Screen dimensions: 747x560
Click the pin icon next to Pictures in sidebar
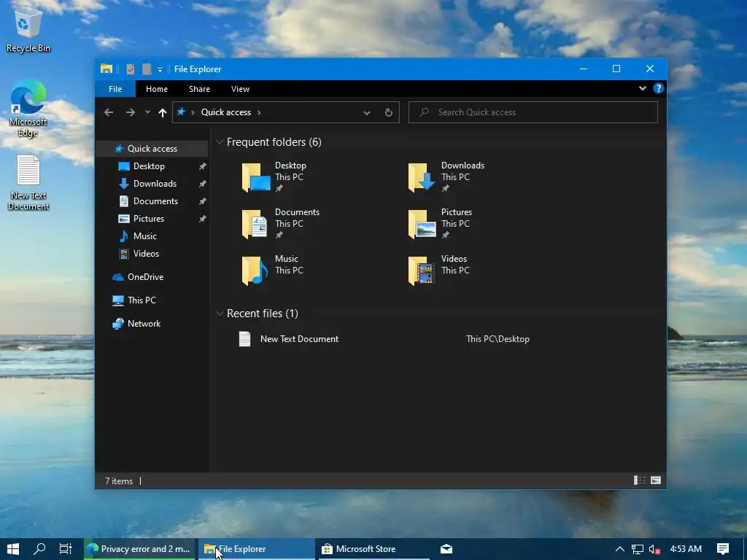[x=203, y=219]
